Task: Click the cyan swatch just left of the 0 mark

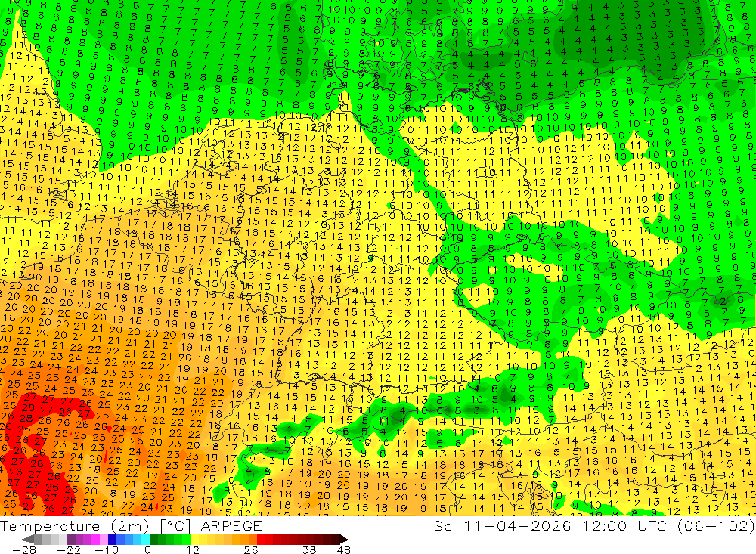Action: [x=145, y=539]
